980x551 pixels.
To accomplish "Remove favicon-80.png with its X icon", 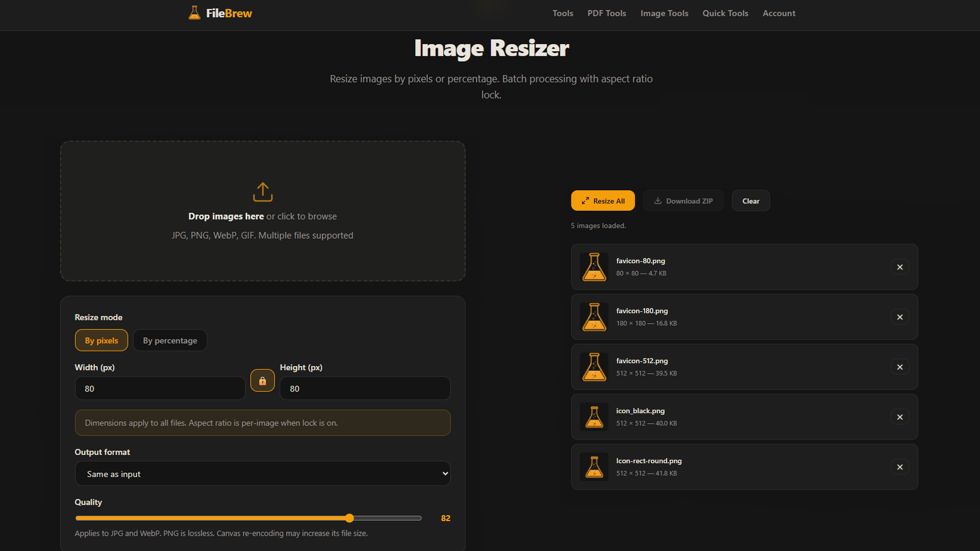I will pyautogui.click(x=900, y=266).
